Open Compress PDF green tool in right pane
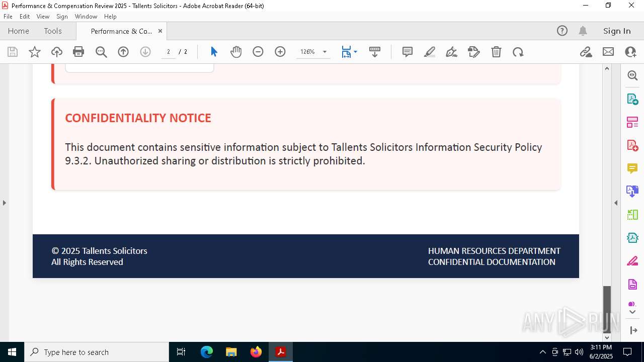 632,215
